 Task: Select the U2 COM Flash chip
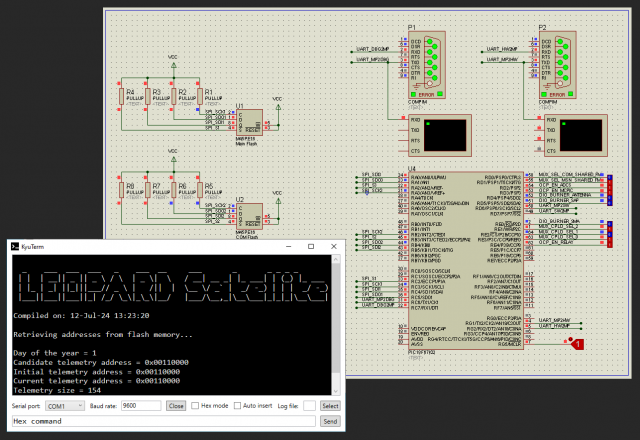point(249,216)
